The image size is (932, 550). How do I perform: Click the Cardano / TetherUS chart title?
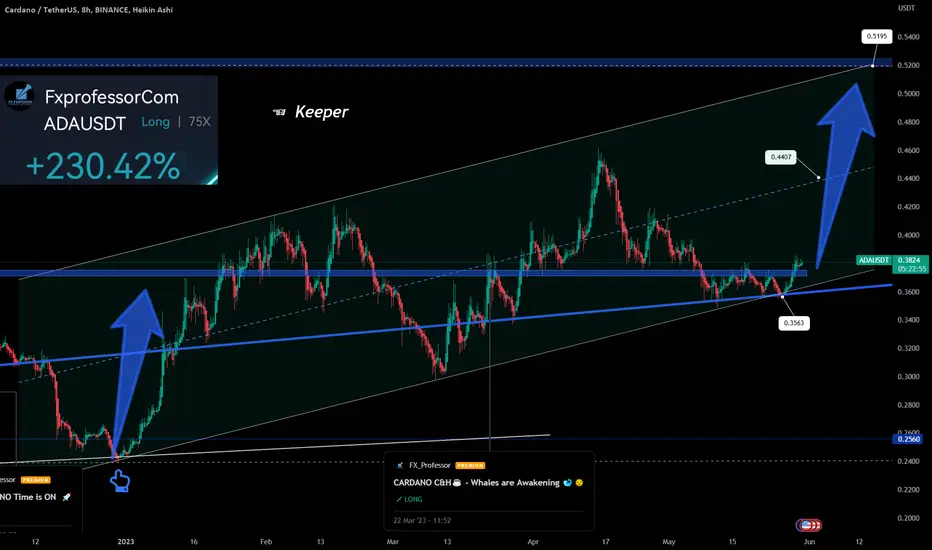(89, 10)
